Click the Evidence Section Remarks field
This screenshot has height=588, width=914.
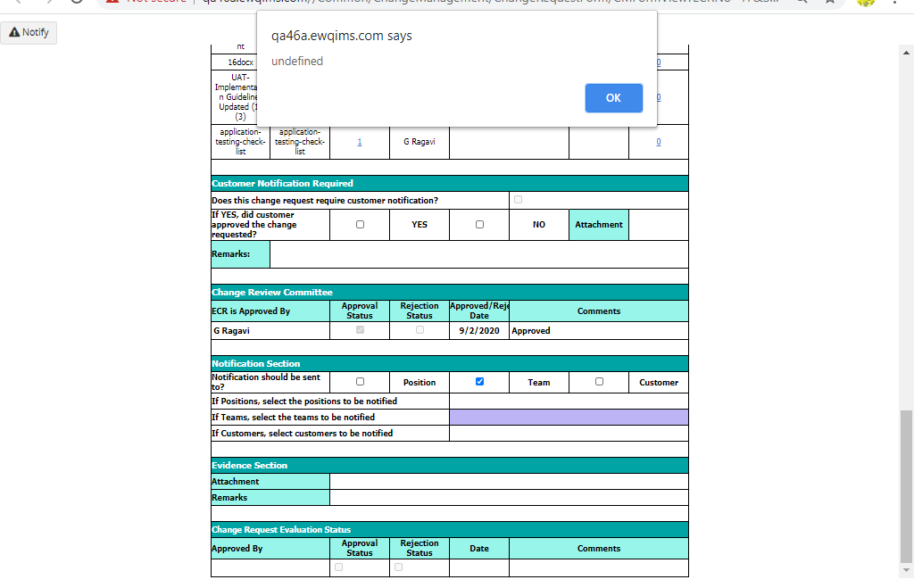click(509, 498)
